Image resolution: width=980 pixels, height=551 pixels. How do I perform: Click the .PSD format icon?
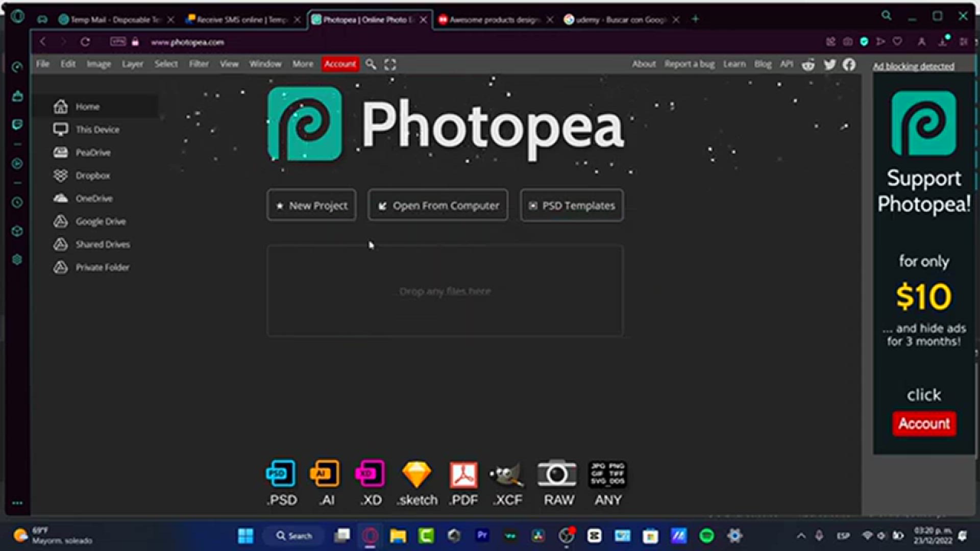[x=281, y=483]
